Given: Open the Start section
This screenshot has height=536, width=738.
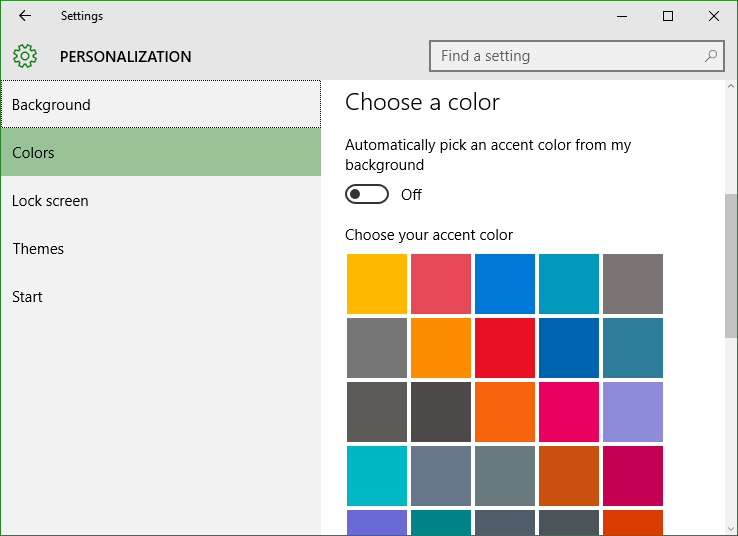Looking at the screenshot, I should click(x=161, y=296).
